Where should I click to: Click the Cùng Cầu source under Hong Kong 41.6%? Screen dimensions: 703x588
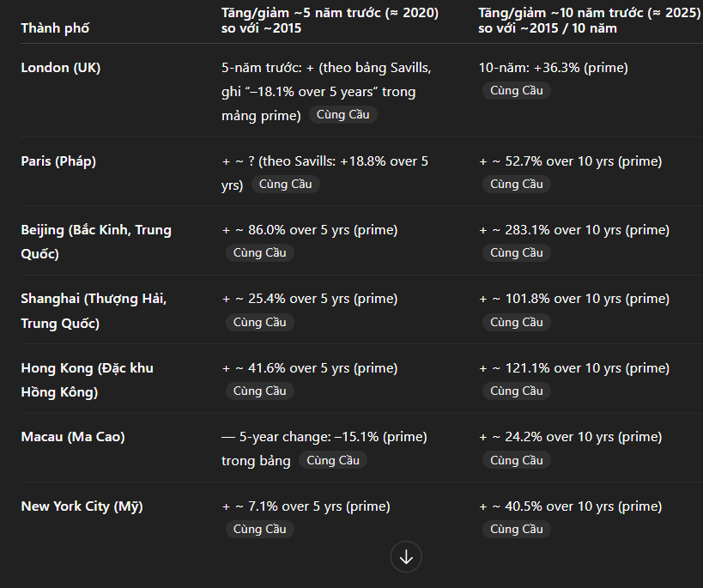pyautogui.click(x=259, y=391)
